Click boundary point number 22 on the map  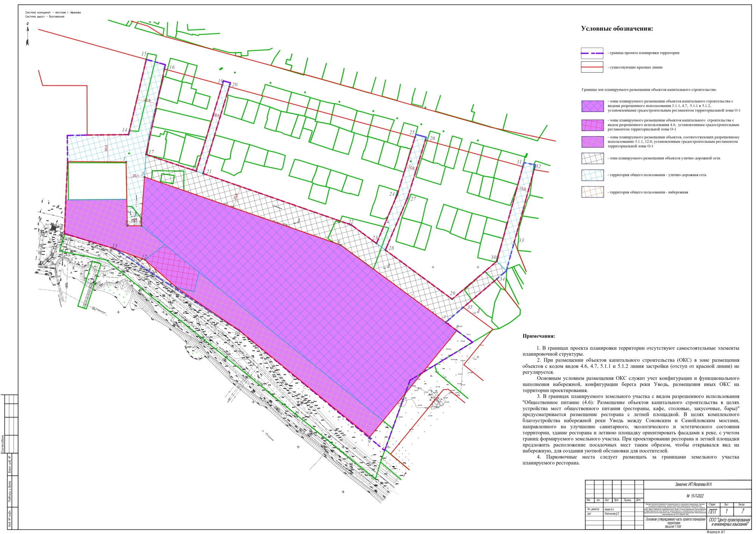point(351,222)
